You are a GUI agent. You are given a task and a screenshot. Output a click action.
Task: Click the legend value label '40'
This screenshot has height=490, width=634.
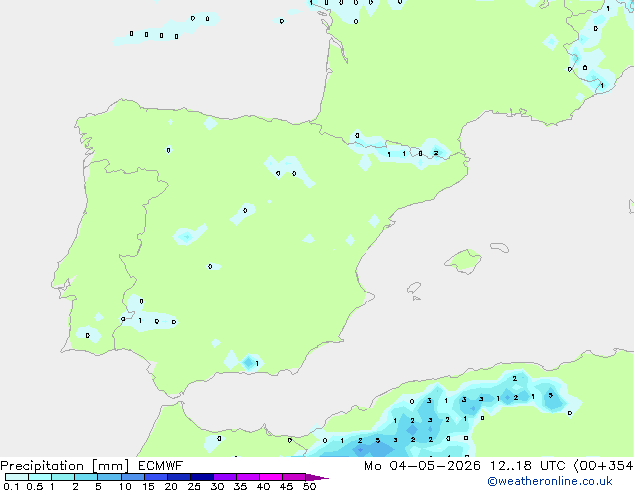[263, 486]
